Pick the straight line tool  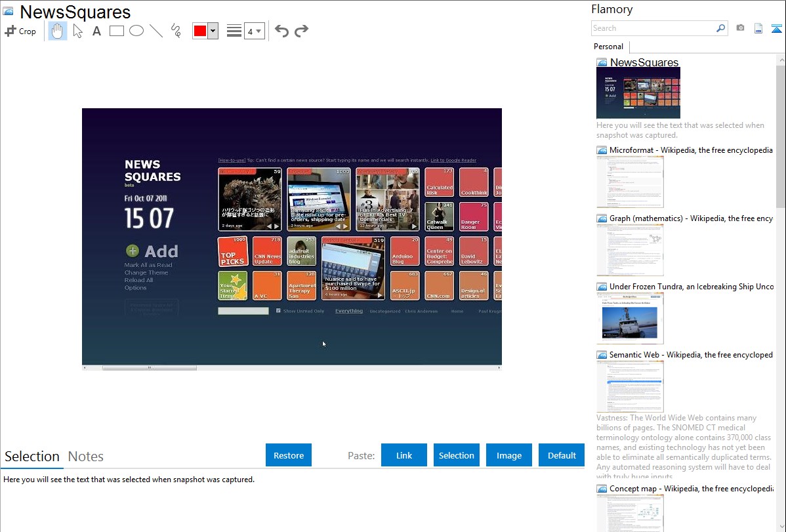[156, 31]
